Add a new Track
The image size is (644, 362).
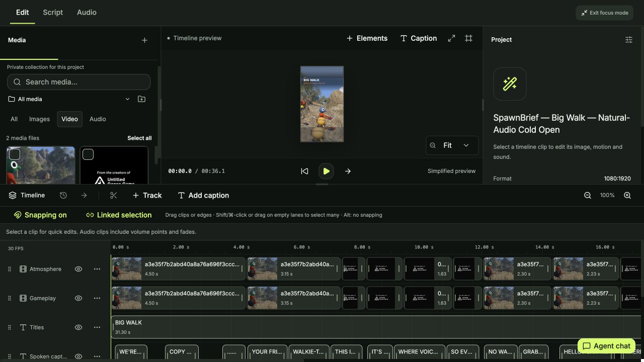click(147, 196)
